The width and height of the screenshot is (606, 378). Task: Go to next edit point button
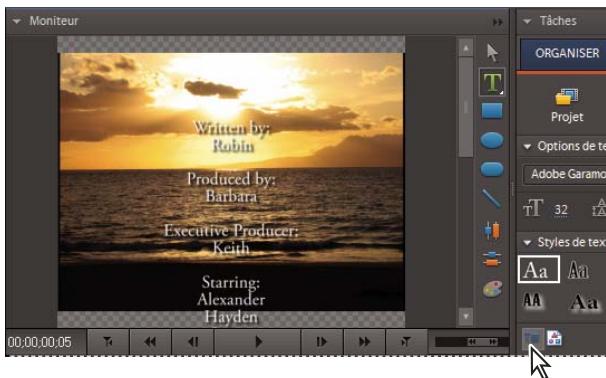point(406,342)
